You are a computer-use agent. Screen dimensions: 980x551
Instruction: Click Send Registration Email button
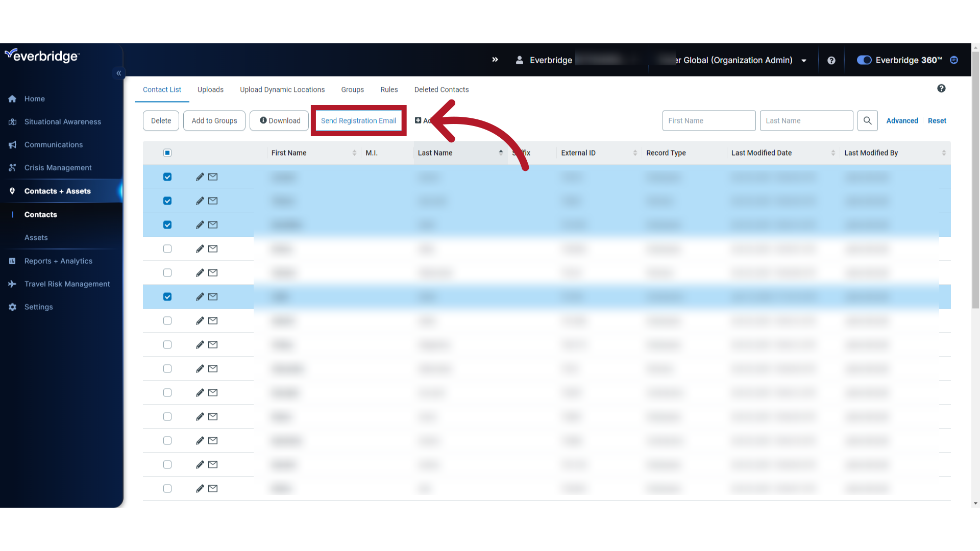(x=358, y=121)
